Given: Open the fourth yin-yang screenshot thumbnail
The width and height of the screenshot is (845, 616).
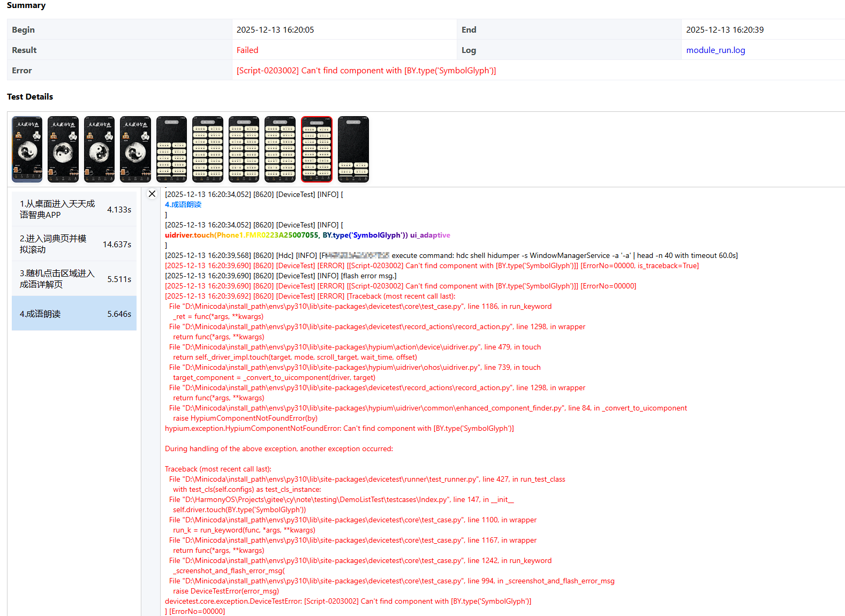Looking at the screenshot, I should 135,149.
